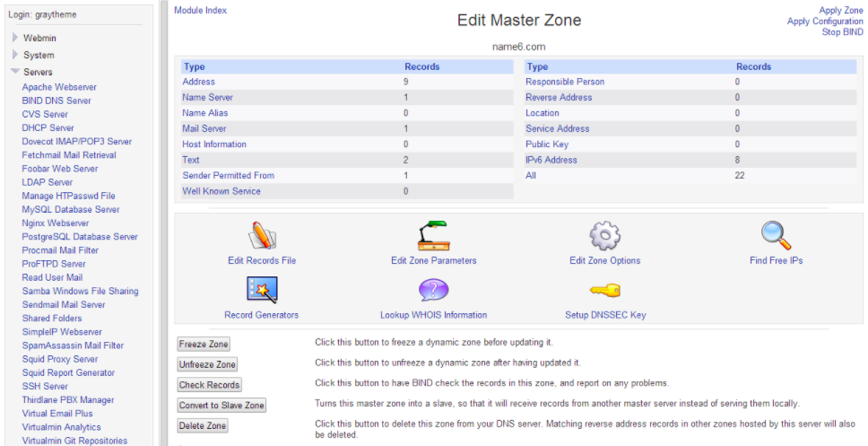Open Responsible Person records link
Viewport: 868px width, 446px height.
[x=565, y=82]
